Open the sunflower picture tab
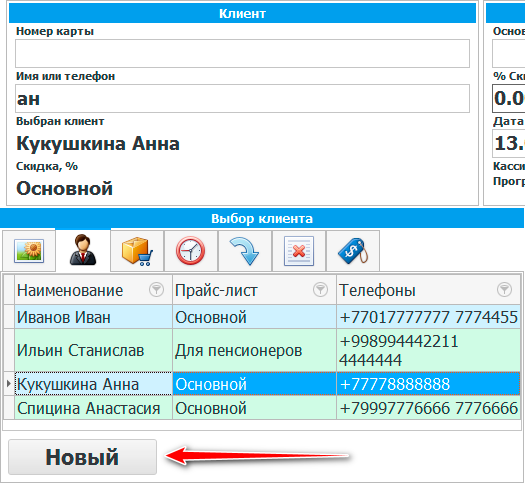 29,250
